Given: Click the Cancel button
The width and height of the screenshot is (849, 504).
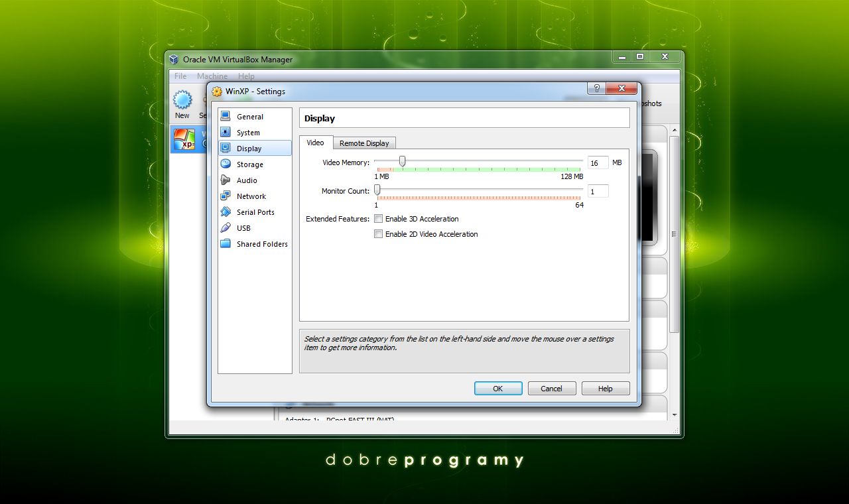Looking at the screenshot, I should point(551,389).
